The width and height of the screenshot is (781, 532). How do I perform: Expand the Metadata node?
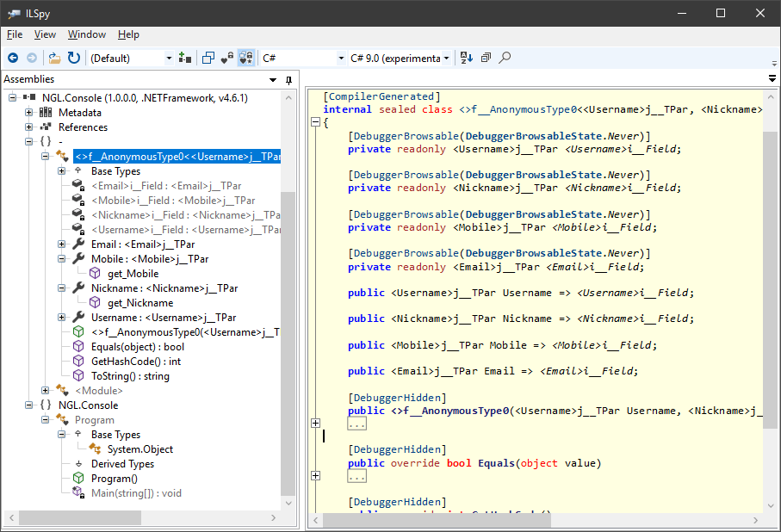point(29,113)
